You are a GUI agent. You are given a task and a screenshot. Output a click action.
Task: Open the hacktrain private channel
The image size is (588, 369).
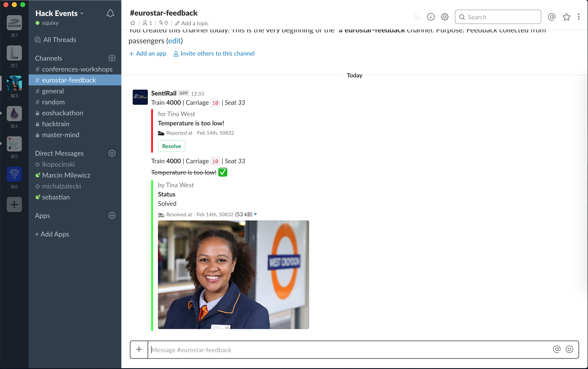click(55, 124)
